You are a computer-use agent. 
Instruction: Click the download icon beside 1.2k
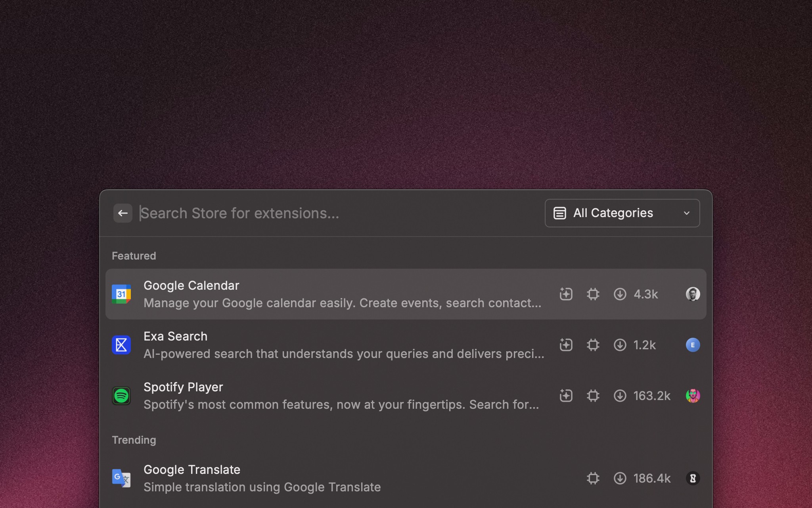click(x=620, y=345)
